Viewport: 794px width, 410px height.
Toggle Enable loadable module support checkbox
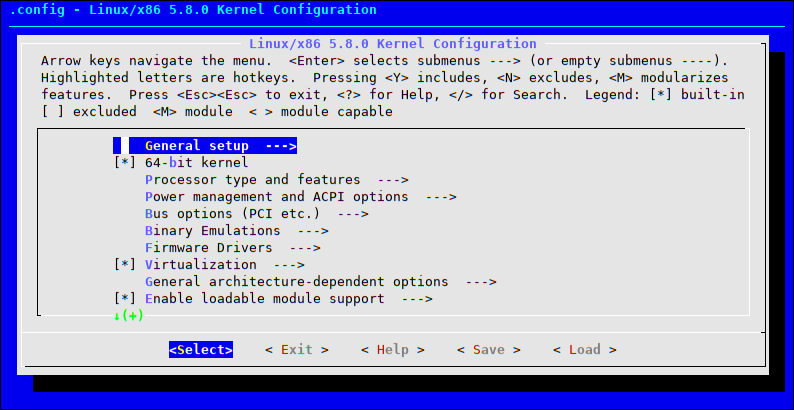tap(125, 299)
